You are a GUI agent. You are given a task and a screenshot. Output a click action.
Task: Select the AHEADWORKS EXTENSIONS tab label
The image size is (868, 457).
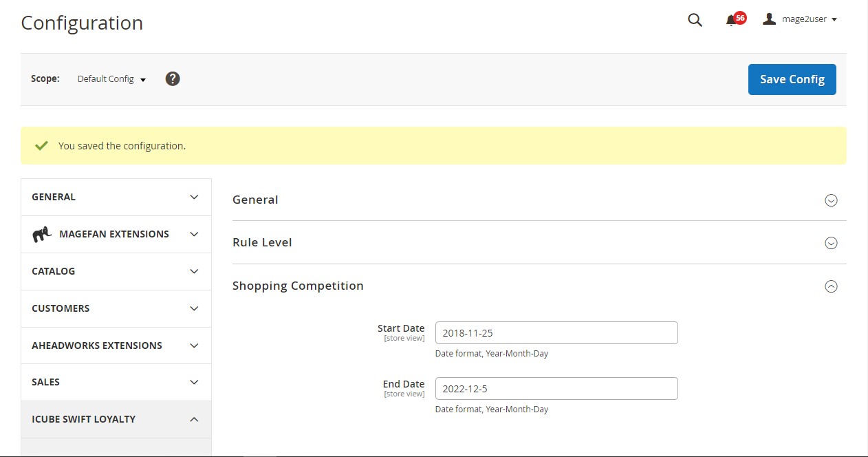tap(97, 346)
